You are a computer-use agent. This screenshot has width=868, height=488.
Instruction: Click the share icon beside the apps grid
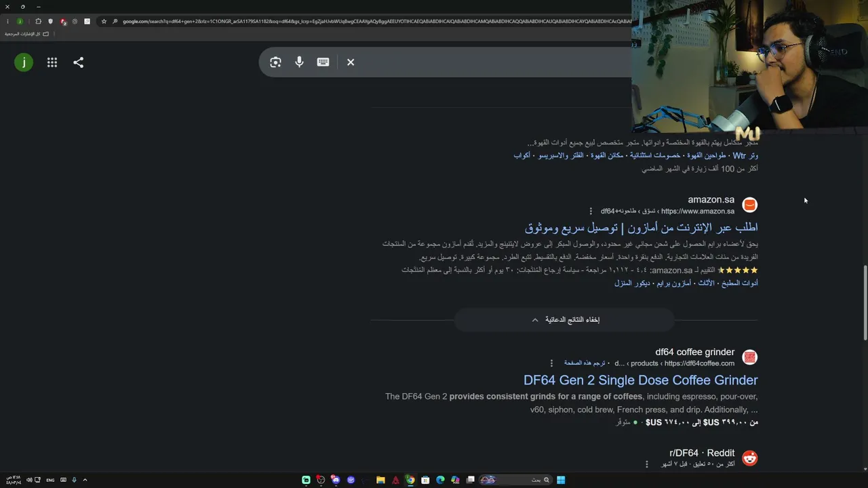click(x=79, y=62)
